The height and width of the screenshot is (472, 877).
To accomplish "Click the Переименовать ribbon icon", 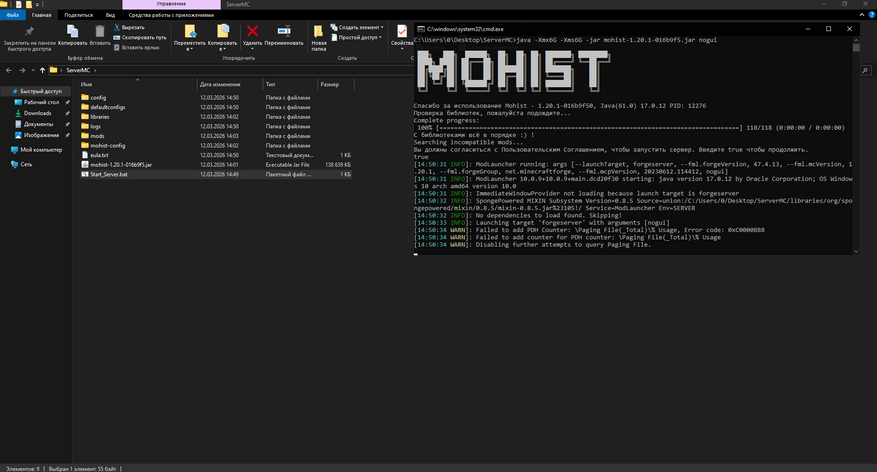I will [284, 31].
